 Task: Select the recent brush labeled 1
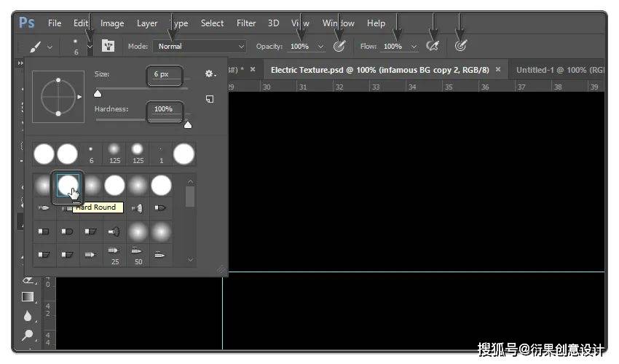tap(161, 154)
